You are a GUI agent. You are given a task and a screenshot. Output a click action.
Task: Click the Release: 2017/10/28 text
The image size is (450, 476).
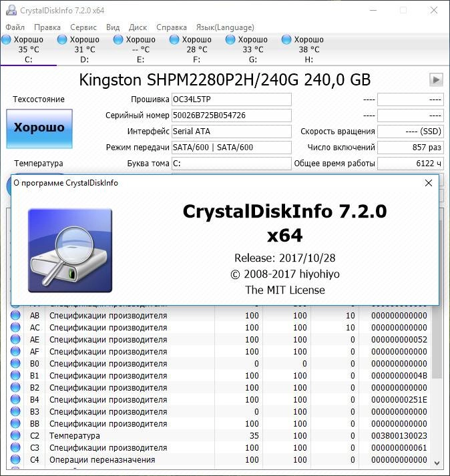tap(285, 258)
